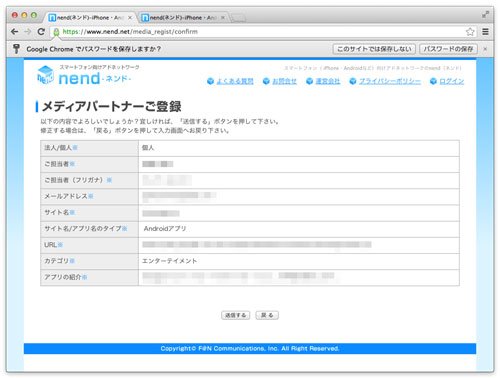The image size is (500, 378).
Task: Click the メールアドレス label
Action: (x=66, y=196)
